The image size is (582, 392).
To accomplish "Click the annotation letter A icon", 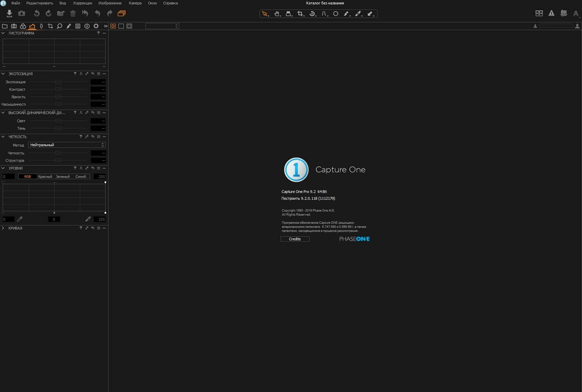I will coord(576,14).
